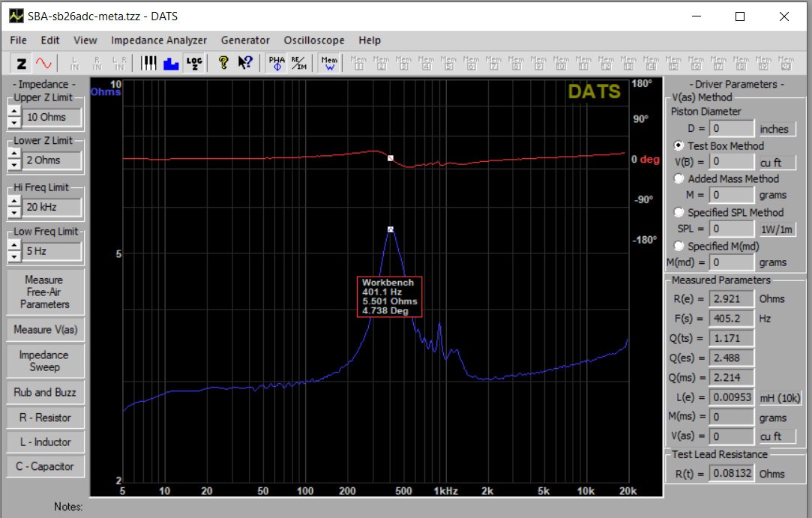Start an Impedance Sweep
812x518 pixels.
pyautogui.click(x=45, y=361)
